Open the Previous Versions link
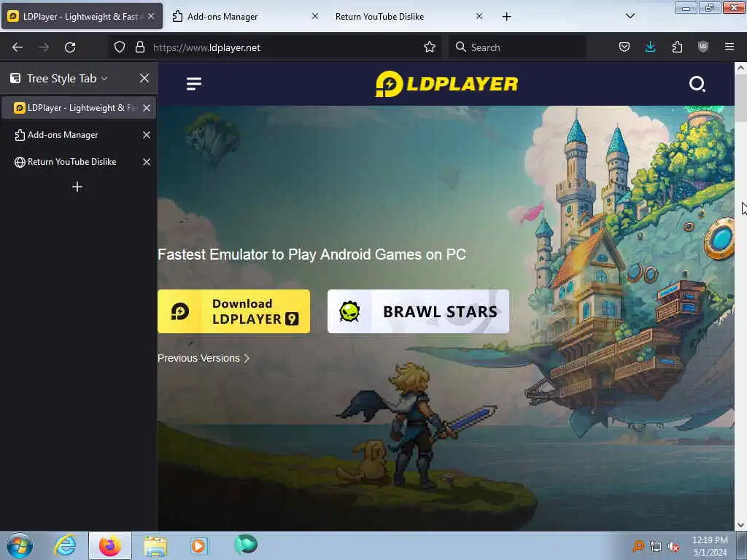747x560 pixels. coord(204,358)
